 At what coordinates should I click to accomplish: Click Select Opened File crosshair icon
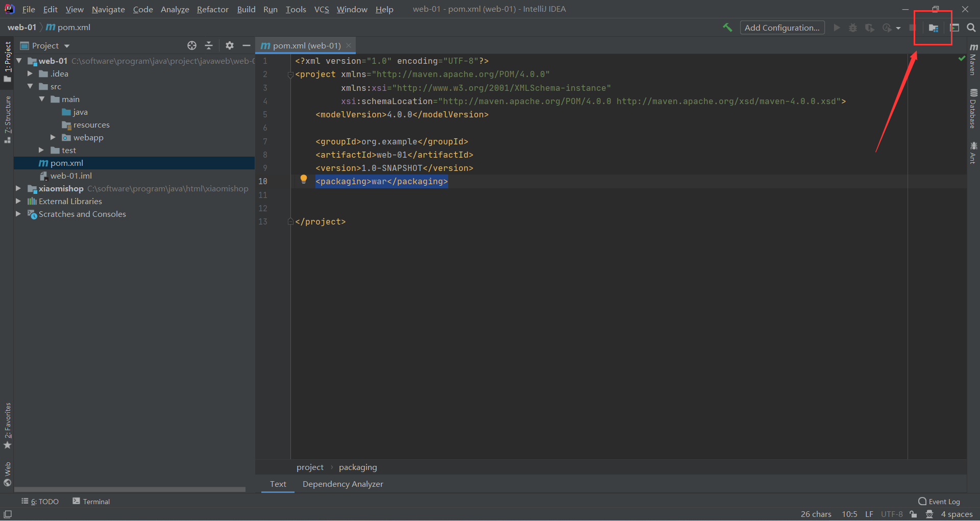pyautogui.click(x=191, y=45)
